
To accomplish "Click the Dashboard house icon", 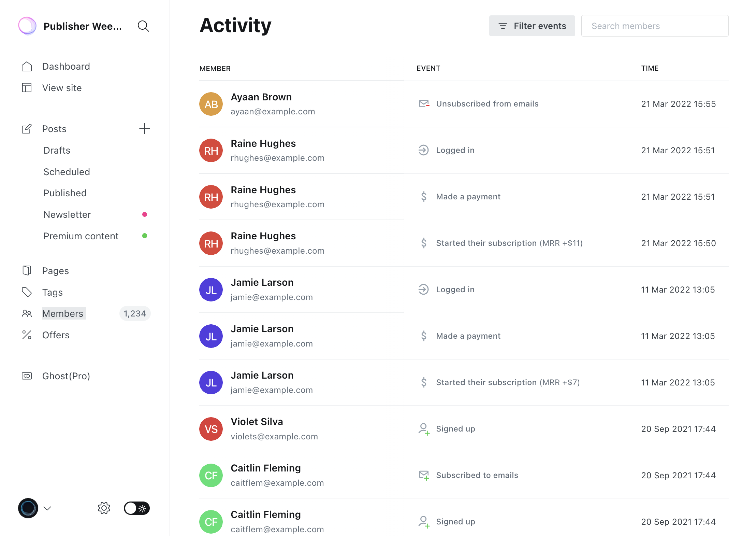I will [x=27, y=66].
